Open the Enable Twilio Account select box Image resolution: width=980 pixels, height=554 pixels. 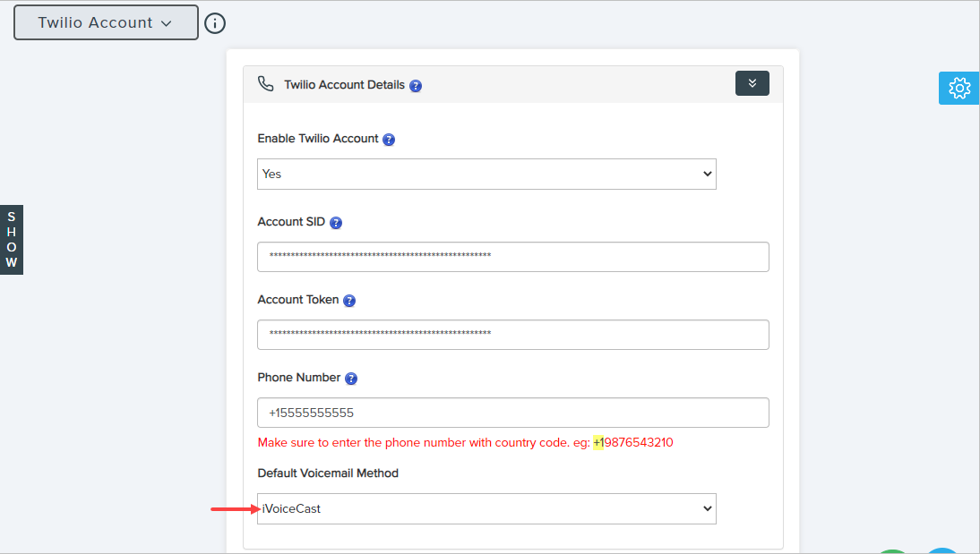coord(486,174)
